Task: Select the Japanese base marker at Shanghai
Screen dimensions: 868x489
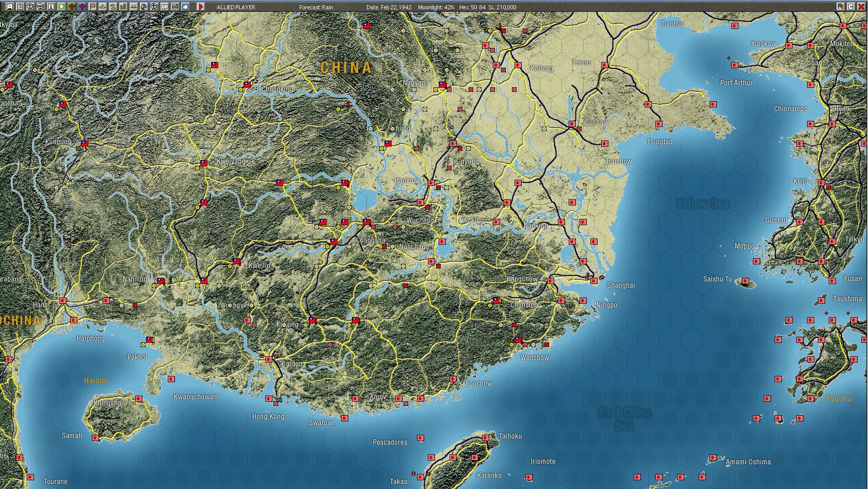Action: (594, 280)
